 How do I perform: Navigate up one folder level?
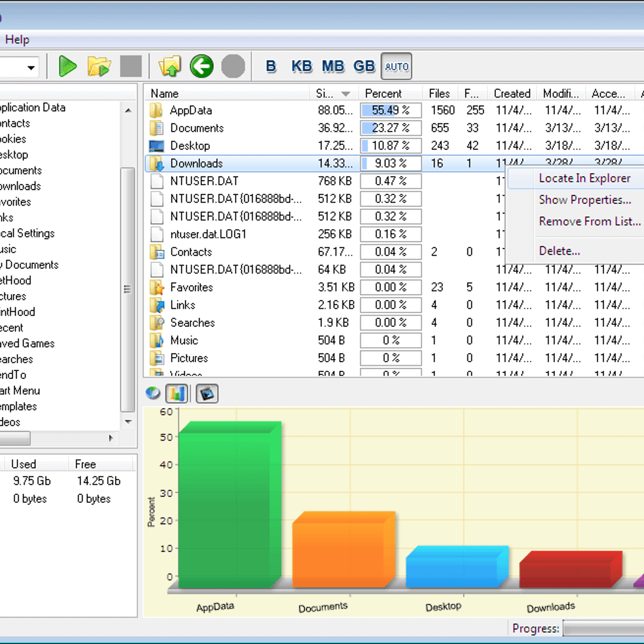(x=170, y=66)
